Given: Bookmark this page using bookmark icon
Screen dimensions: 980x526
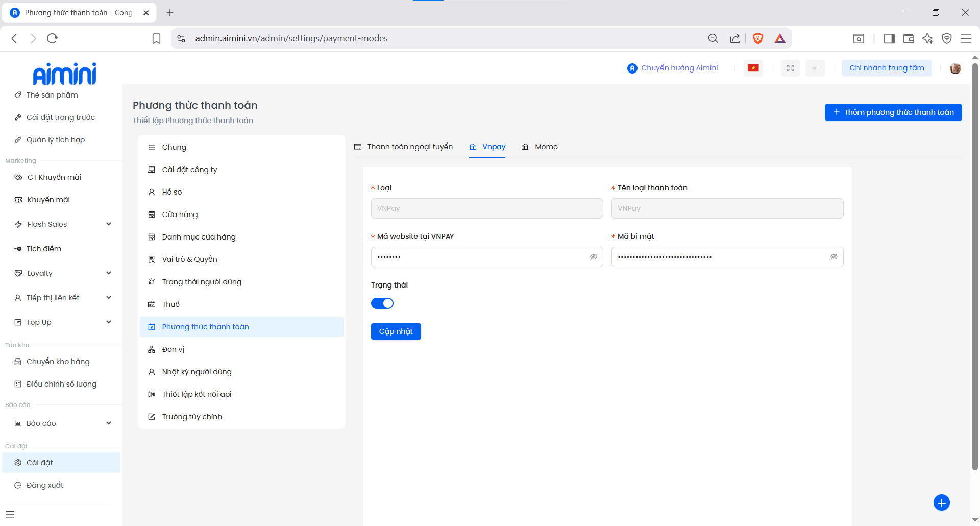Looking at the screenshot, I should pos(157,38).
